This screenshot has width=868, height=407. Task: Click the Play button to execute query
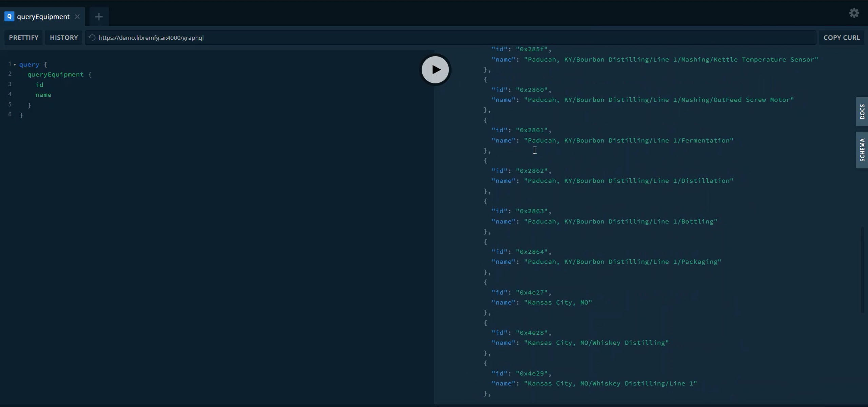[435, 69]
